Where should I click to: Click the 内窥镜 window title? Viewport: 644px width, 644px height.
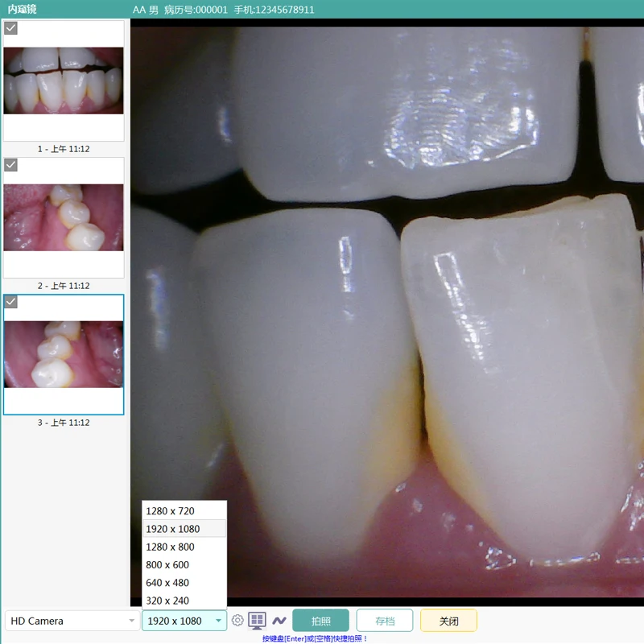(x=23, y=9)
